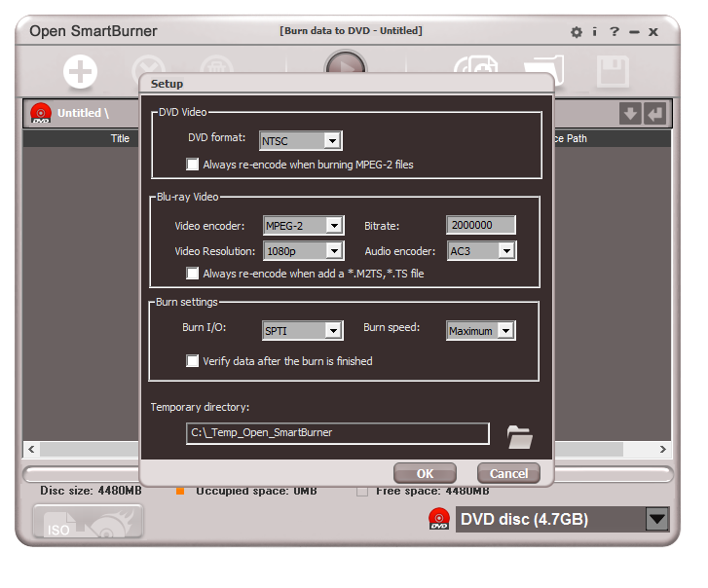The image size is (708, 588).
Task: Click the Bitrate 2000000 field
Action: coord(481,225)
